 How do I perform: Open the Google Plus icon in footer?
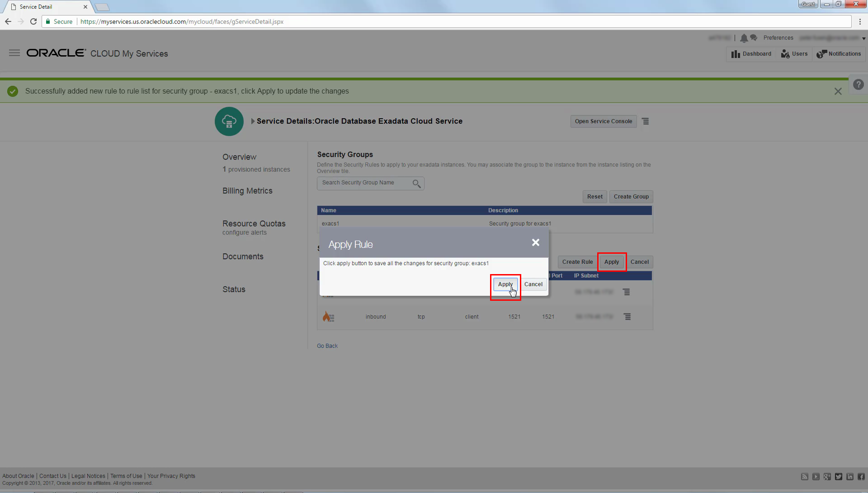point(827,477)
